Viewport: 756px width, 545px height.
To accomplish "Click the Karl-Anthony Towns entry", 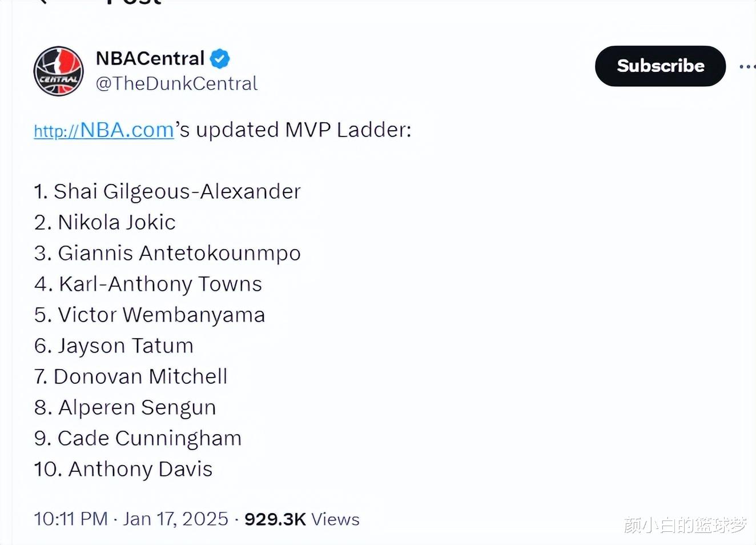I will pyautogui.click(x=148, y=284).
